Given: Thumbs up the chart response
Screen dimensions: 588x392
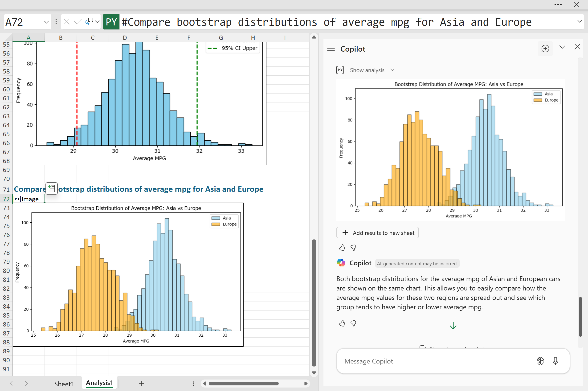Looking at the screenshot, I should (342, 248).
